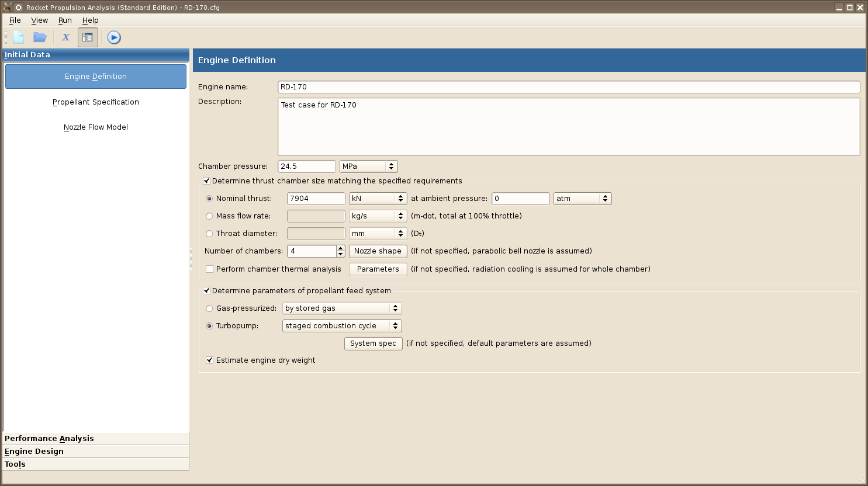The width and height of the screenshot is (868, 486).
Task: Enable Perform chamber thermal analysis checkbox
Action: click(209, 269)
